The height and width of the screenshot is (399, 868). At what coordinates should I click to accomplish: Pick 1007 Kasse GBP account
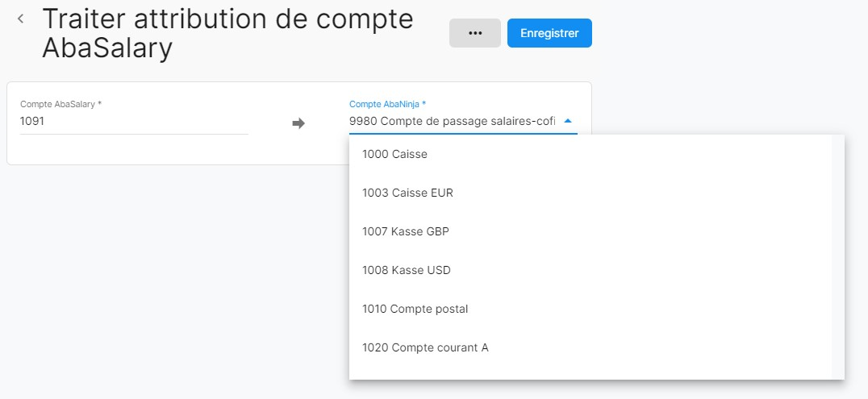[405, 231]
